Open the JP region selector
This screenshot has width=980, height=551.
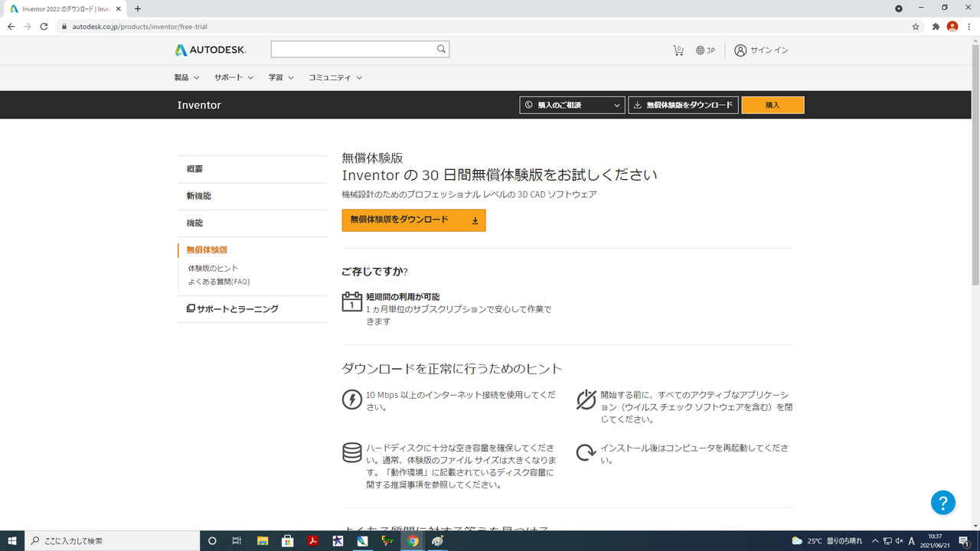point(705,51)
